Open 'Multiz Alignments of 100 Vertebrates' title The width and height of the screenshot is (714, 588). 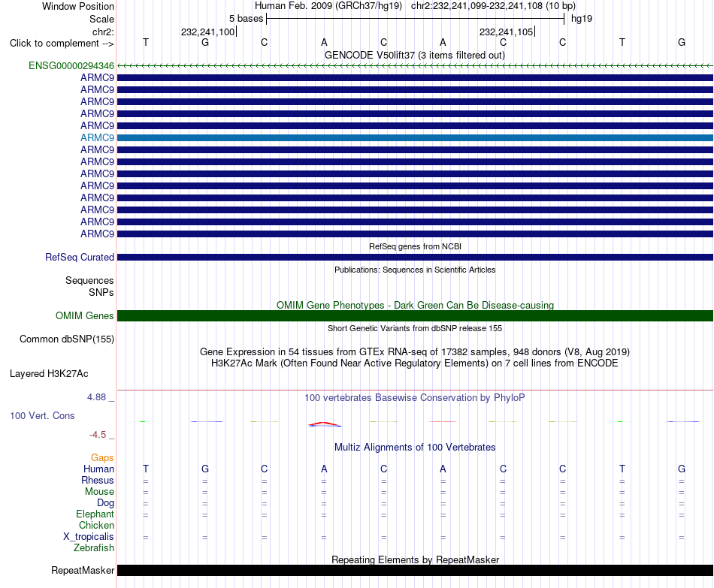[415, 448]
